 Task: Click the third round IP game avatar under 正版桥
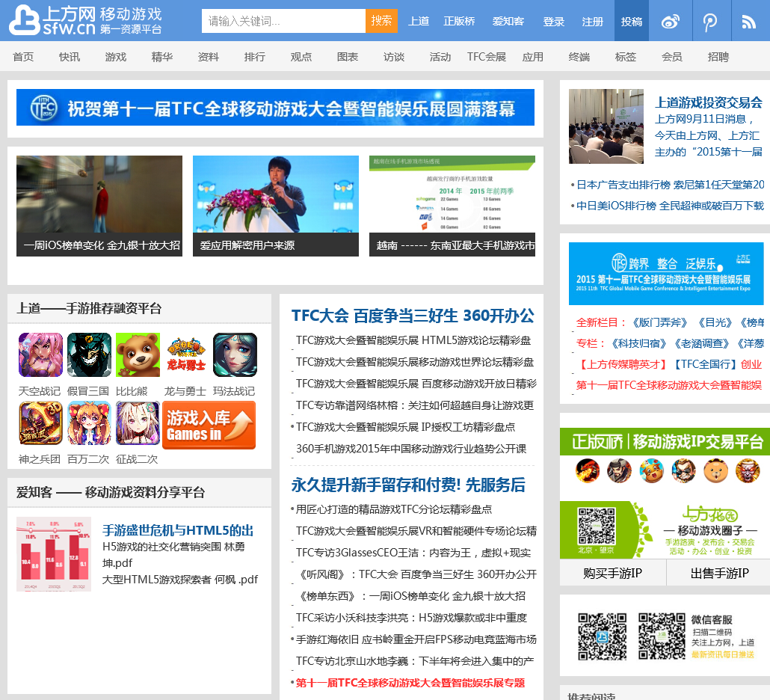[x=651, y=470]
